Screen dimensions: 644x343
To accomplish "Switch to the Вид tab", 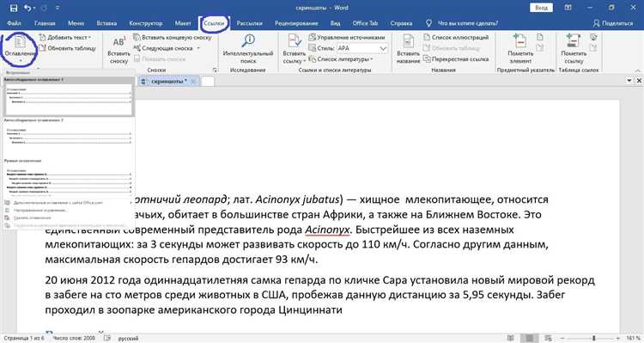I will coord(335,23).
